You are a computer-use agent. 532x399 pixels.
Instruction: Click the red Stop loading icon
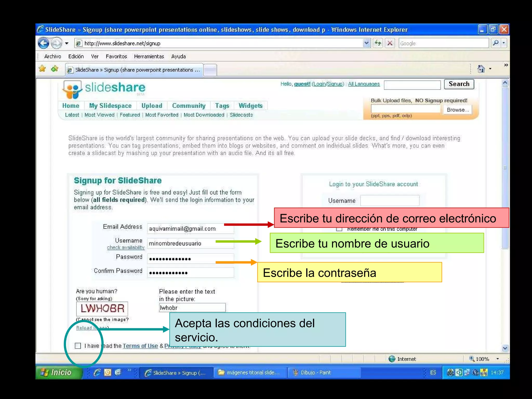coord(390,43)
